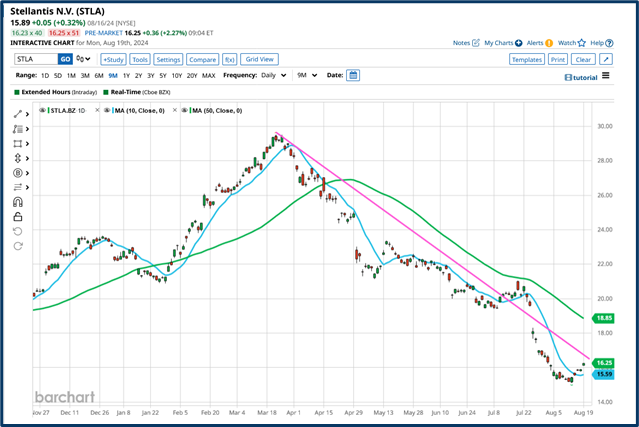639x427 pixels.
Task: Open the hamburger menu beside tutorial
Action: click(x=606, y=76)
